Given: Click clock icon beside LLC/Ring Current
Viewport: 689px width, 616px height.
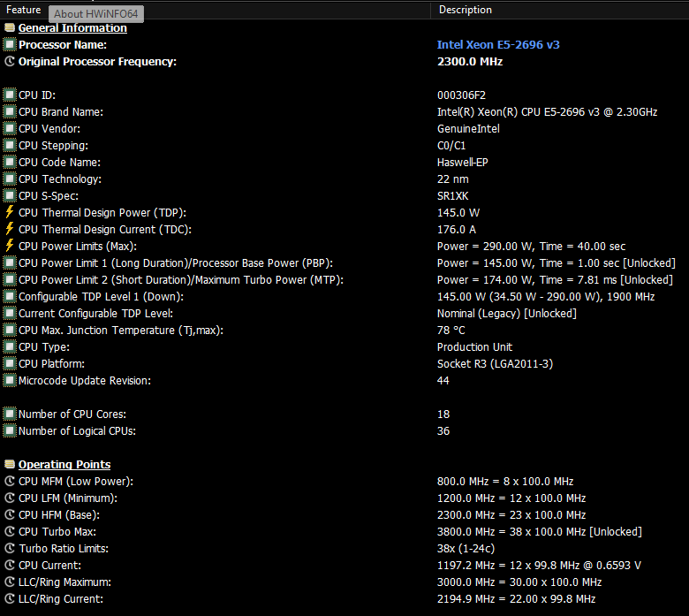Looking at the screenshot, I should (x=10, y=599).
